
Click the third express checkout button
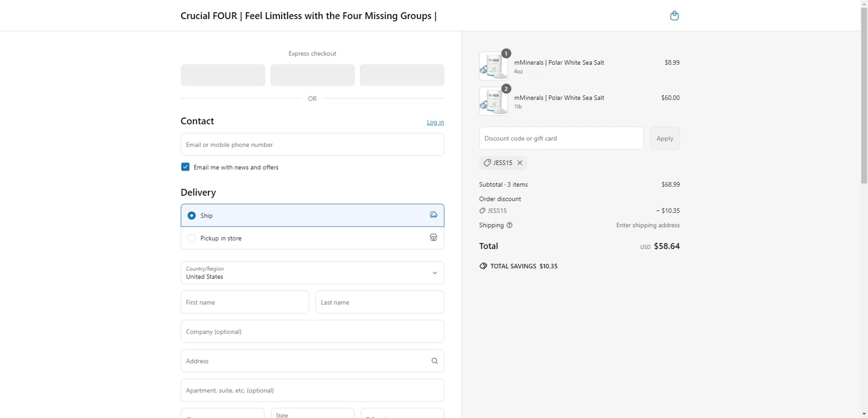coord(402,75)
